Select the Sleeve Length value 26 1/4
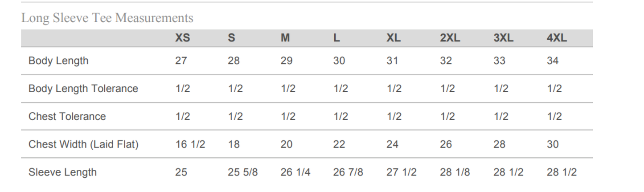 click(x=295, y=172)
